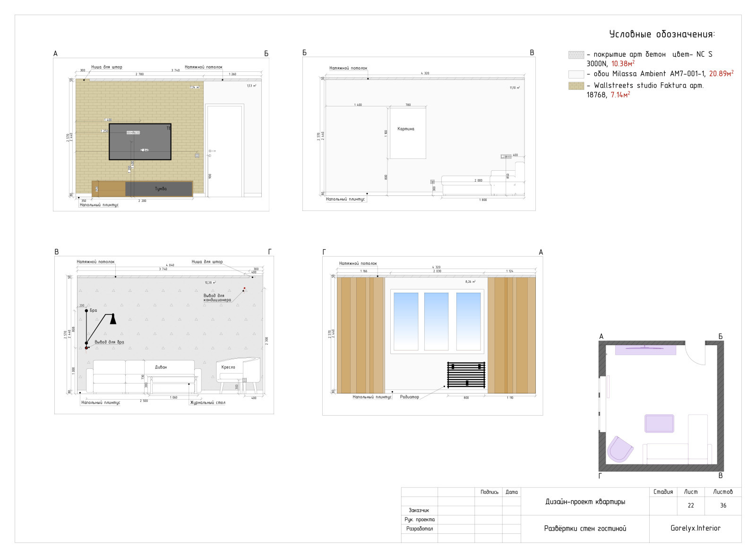Click the door swing arc on floor plan
Screen dimensions: 756x558
coord(695,355)
